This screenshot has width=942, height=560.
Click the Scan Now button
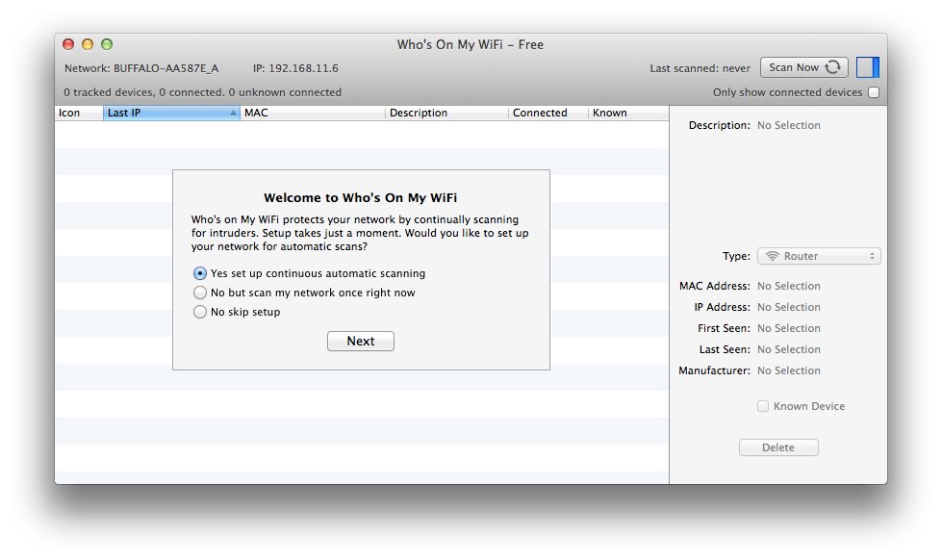coord(803,67)
